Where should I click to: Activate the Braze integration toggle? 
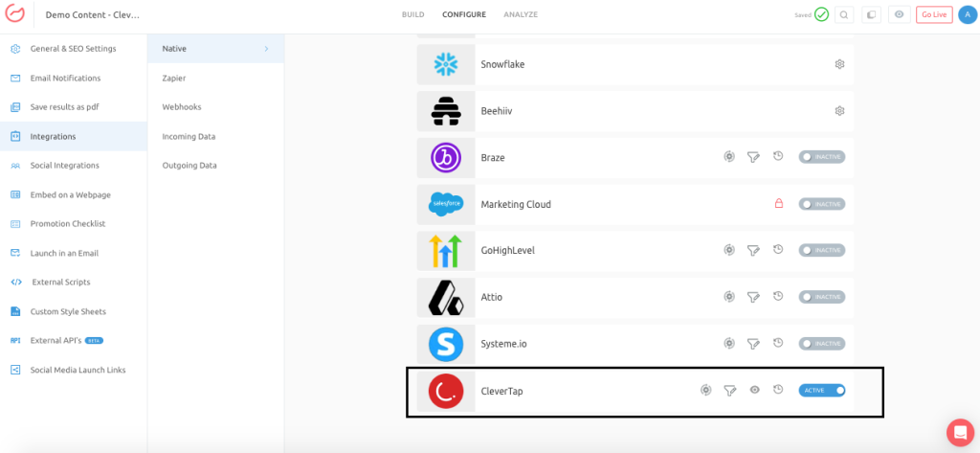(822, 157)
